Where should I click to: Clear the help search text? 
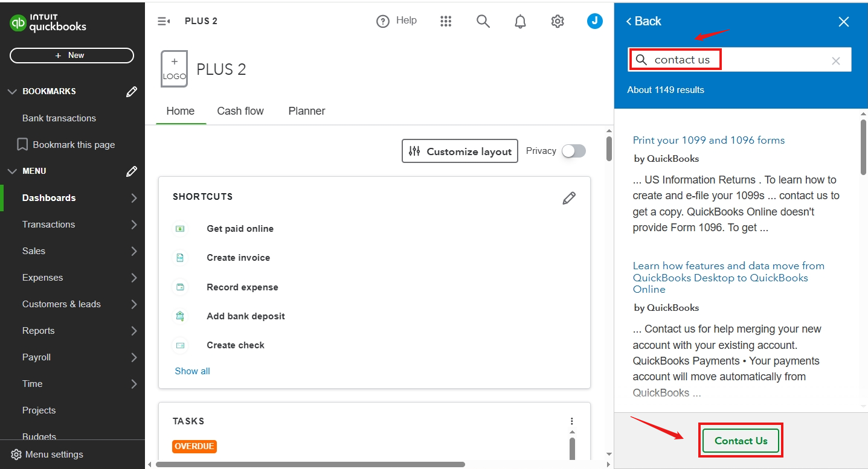click(x=836, y=60)
